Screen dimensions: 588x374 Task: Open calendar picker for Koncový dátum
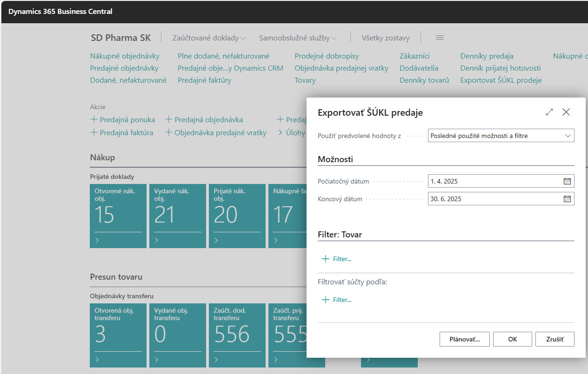(x=567, y=199)
